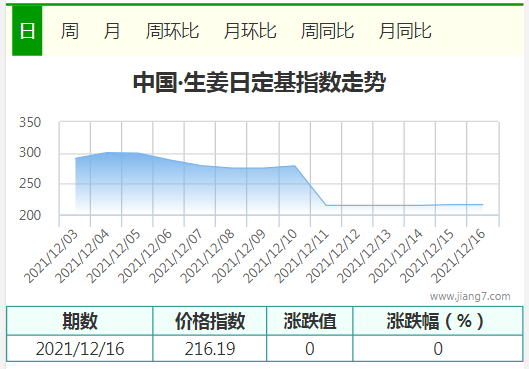
Task: Click the 0 under 涨跌幅（%）
Action: [438, 348]
